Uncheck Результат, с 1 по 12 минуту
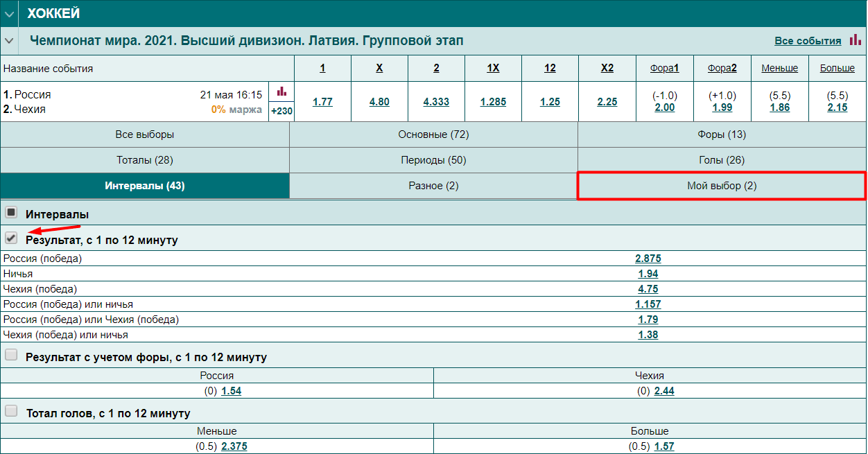This screenshot has width=868, height=454. [x=11, y=238]
